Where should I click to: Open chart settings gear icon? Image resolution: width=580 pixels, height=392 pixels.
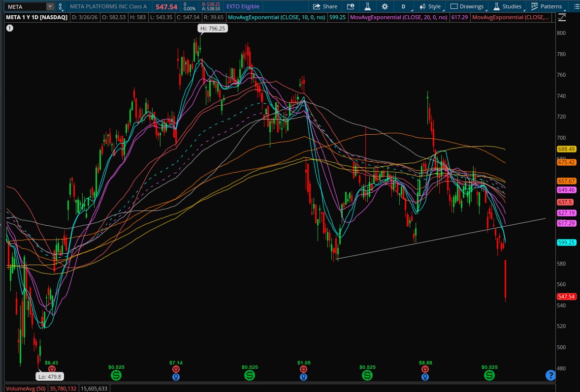coord(385,6)
